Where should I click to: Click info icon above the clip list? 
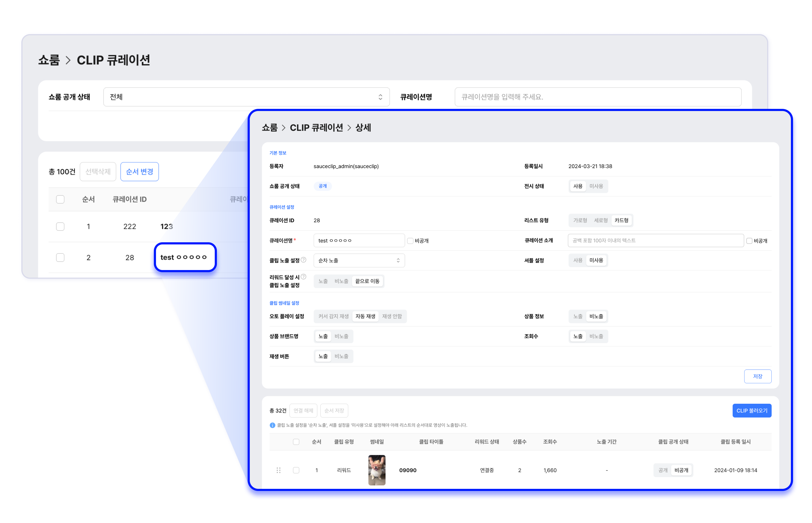coord(272,425)
